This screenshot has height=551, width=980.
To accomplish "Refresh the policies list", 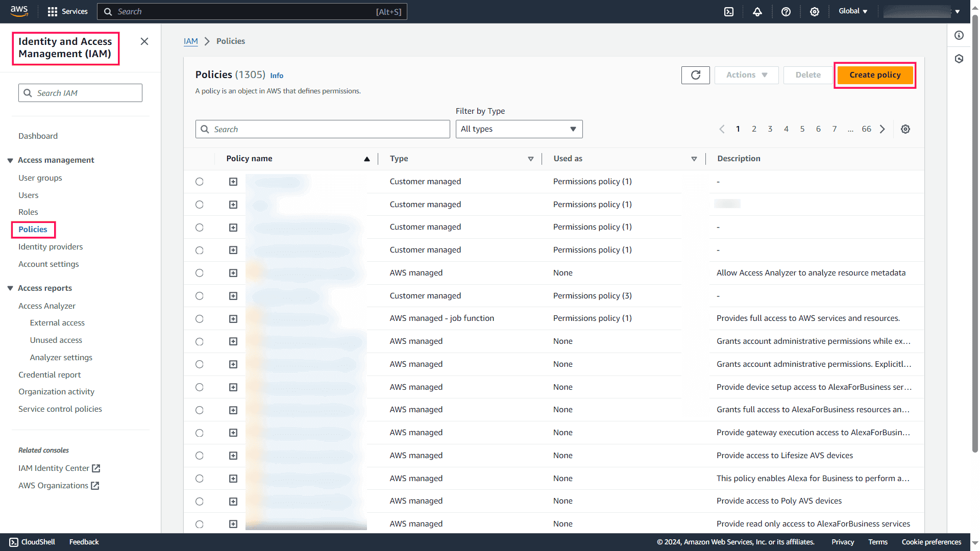I will point(695,75).
